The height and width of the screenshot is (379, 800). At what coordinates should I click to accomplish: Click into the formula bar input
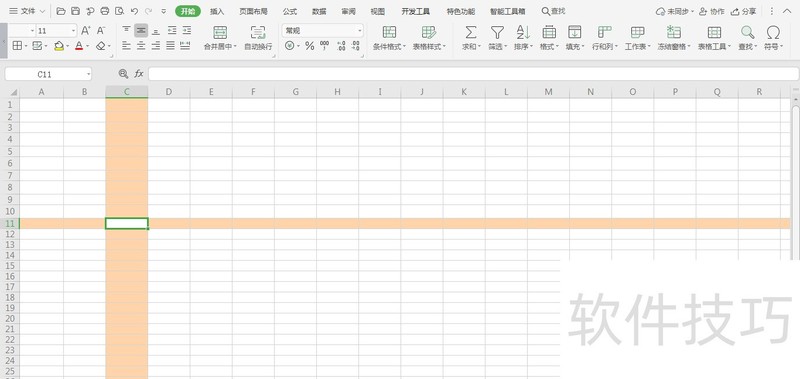473,74
